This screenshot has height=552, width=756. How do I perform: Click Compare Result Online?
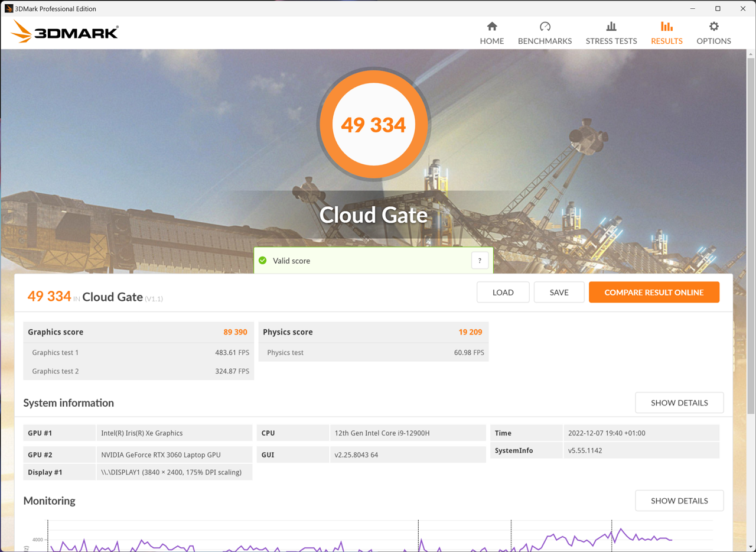click(654, 293)
